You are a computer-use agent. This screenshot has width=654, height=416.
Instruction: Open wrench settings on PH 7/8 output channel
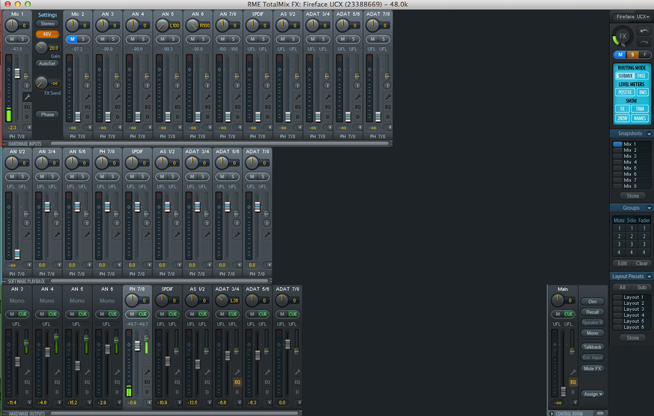coord(147,371)
